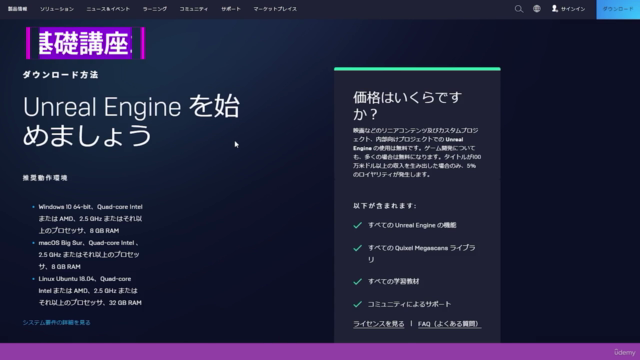Open the FAQ (よくある質問) link

tap(449, 324)
